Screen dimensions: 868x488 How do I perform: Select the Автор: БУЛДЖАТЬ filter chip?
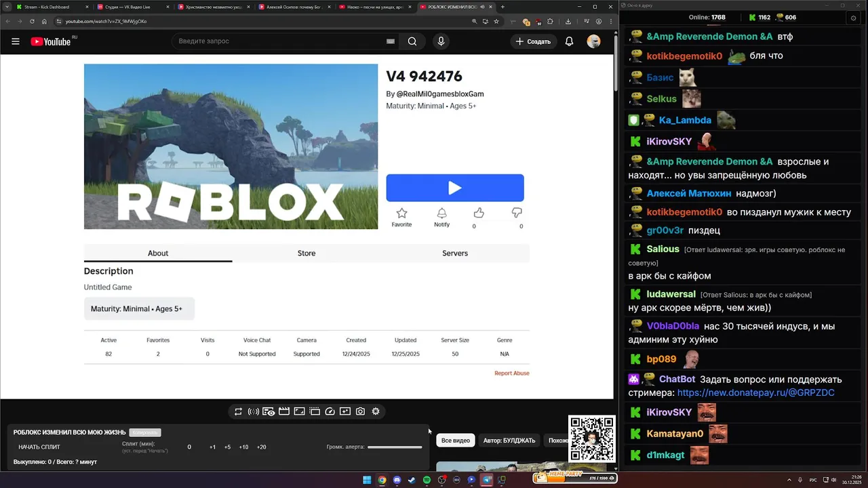(x=509, y=441)
